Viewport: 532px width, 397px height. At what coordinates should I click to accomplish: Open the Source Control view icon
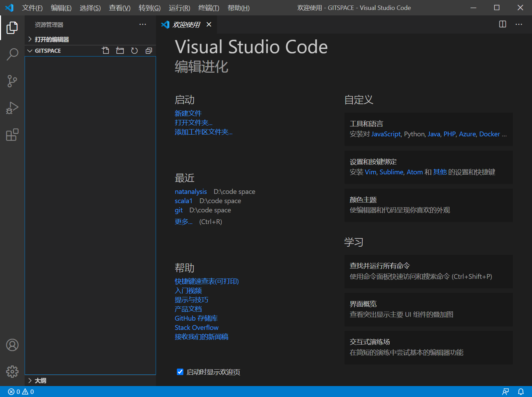pyautogui.click(x=12, y=81)
